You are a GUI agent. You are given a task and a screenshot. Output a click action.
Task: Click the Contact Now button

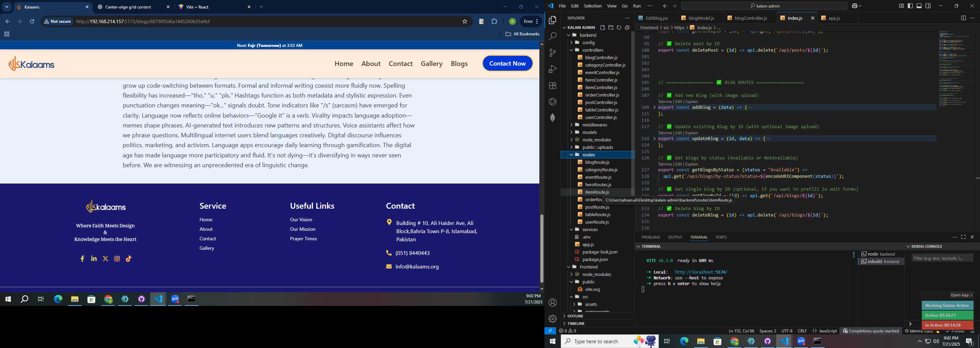507,64
